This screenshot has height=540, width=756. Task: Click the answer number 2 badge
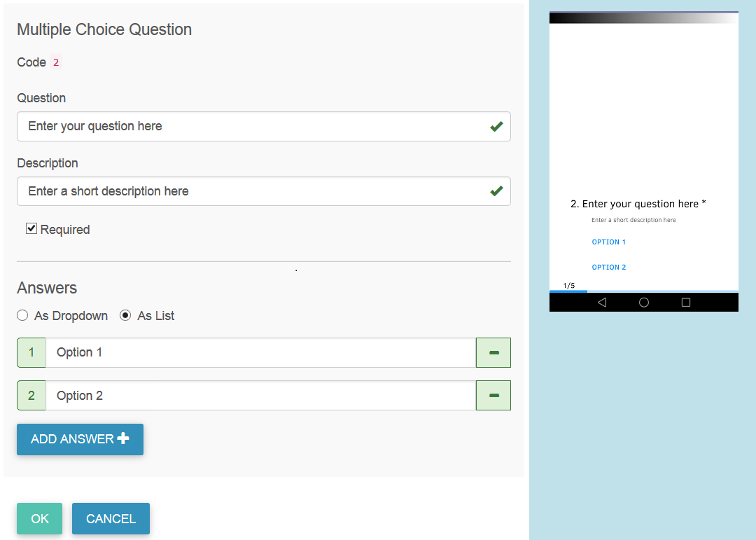click(31, 396)
